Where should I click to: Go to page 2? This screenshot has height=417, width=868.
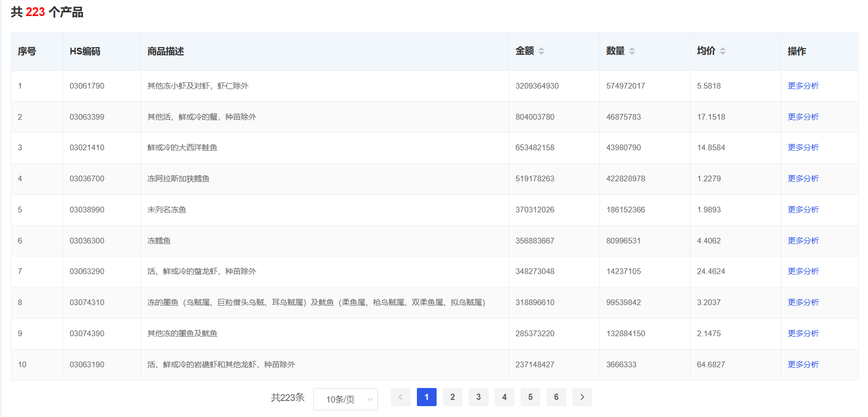[453, 397]
